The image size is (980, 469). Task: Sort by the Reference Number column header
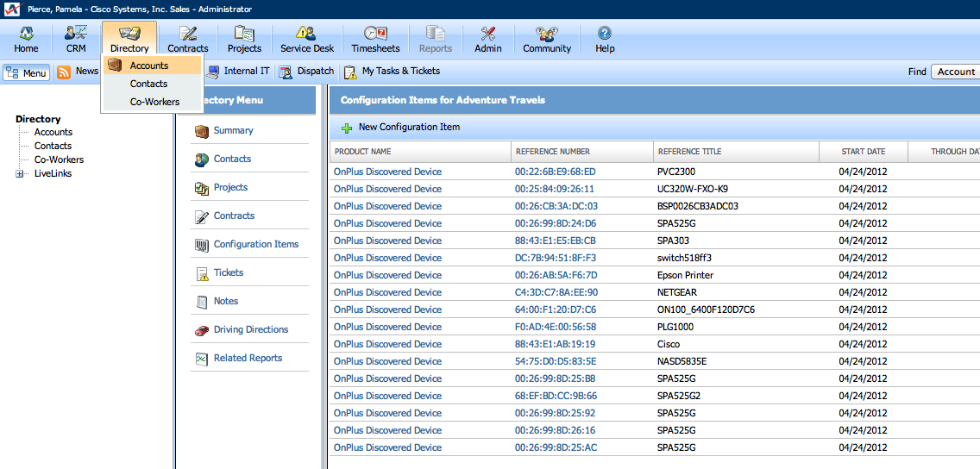click(x=581, y=151)
